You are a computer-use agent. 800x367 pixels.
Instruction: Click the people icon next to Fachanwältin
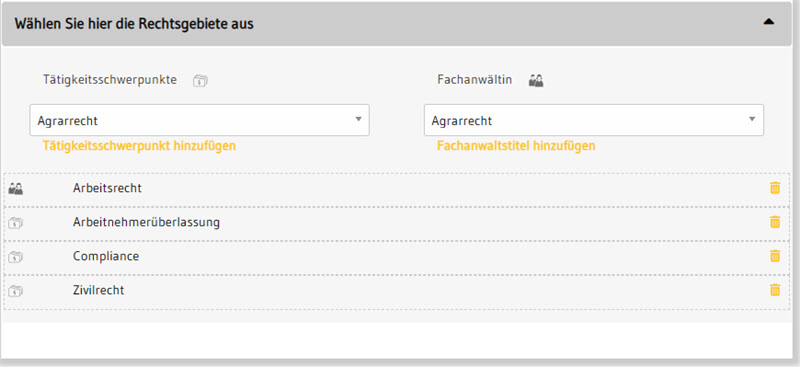pyautogui.click(x=536, y=80)
